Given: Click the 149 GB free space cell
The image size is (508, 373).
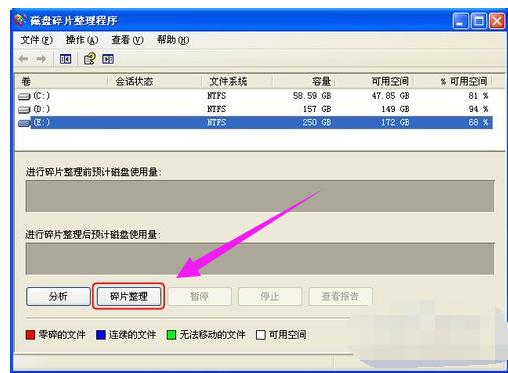Looking at the screenshot, I should tap(395, 109).
